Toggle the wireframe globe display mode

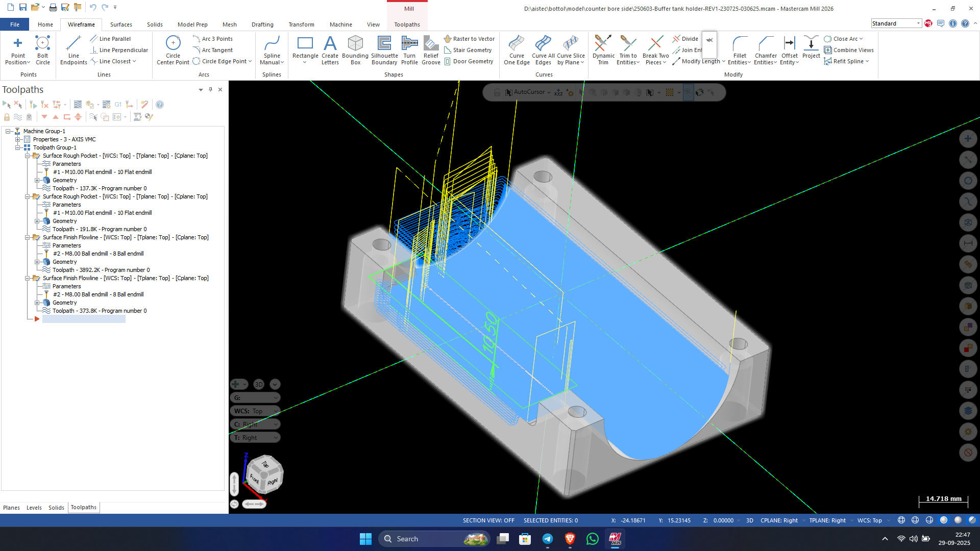(x=901, y=520)
